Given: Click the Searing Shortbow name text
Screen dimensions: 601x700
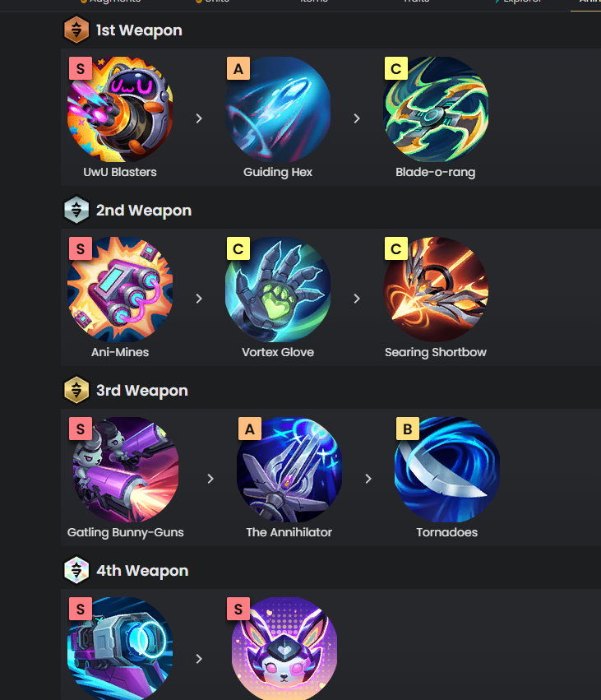Looking at the screenshot, I should pos(436,352).
